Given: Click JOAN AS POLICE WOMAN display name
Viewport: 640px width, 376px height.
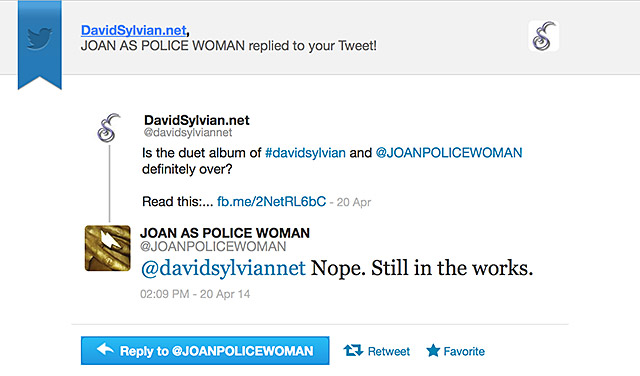Looking at the screenshot, I should (225, 233).
